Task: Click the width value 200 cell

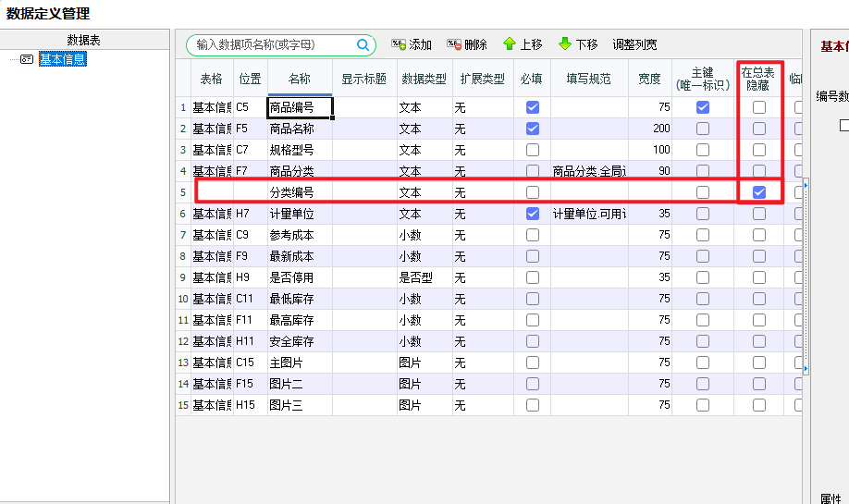Action: [650, 129]
